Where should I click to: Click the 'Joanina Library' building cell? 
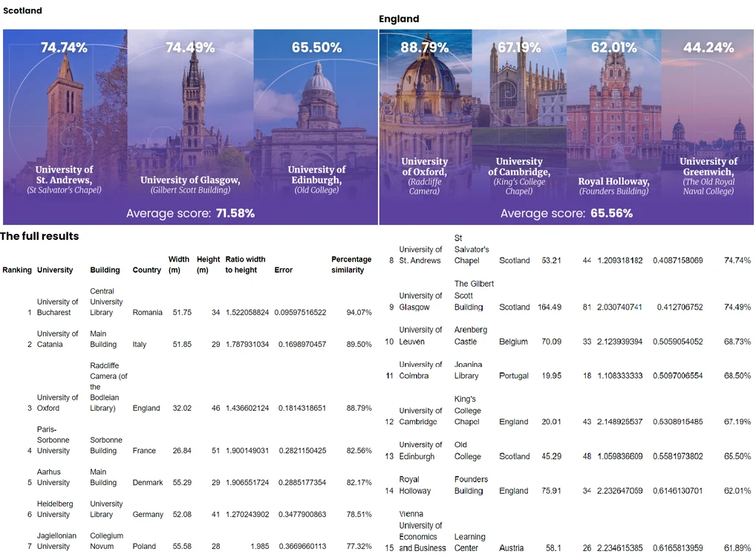(468, 370)
